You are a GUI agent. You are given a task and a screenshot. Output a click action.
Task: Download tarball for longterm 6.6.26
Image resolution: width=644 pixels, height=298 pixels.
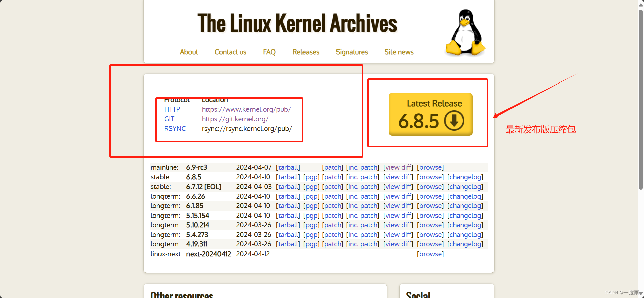288,196
